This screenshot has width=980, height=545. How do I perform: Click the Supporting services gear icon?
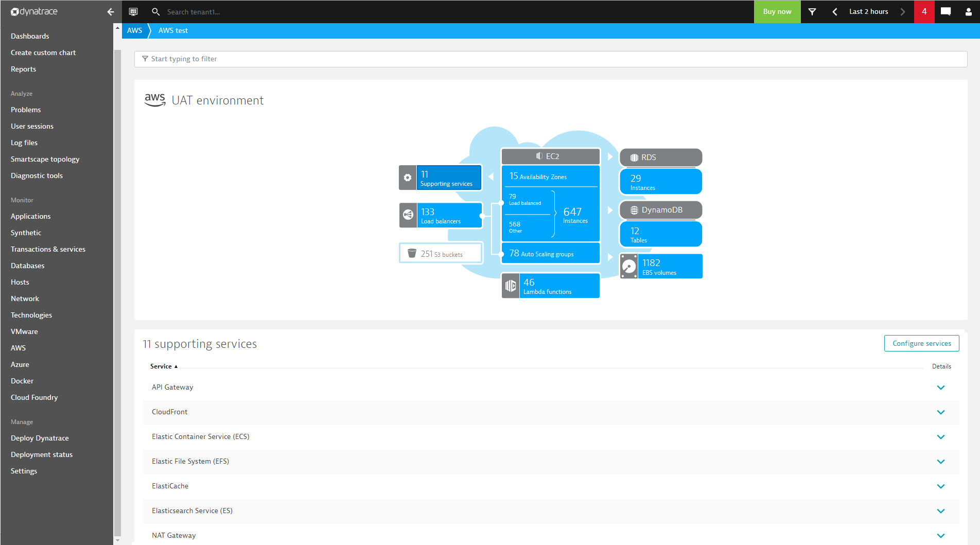pos(408,178)
